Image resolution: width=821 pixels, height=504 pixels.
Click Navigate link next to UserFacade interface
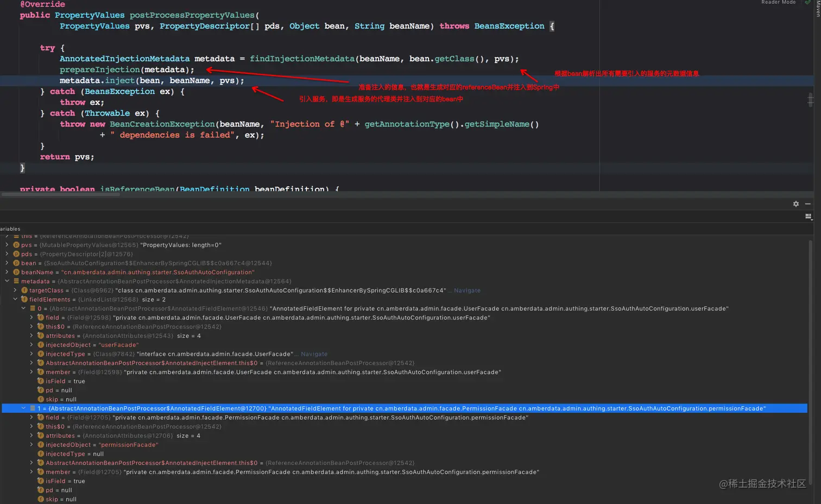[x=314, y=354]
